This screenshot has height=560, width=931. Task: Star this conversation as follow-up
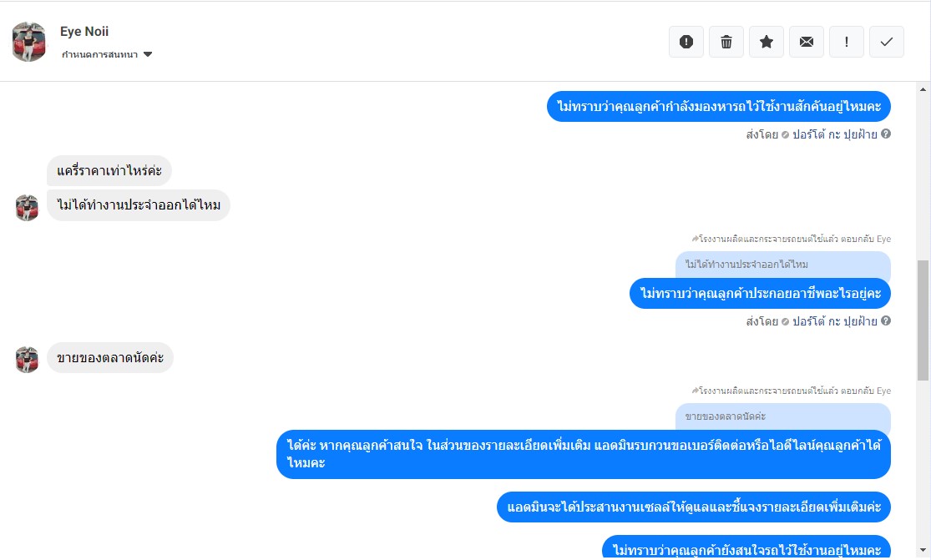point(766,42)
